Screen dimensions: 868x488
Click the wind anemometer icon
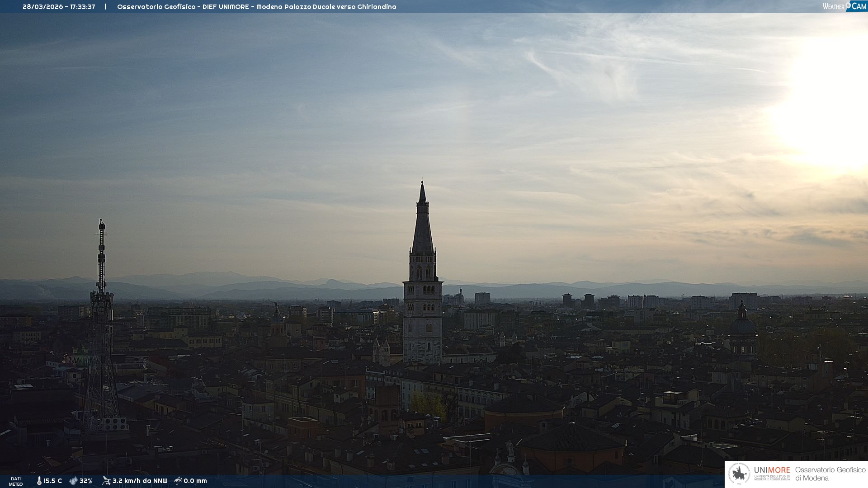[106, 481]
